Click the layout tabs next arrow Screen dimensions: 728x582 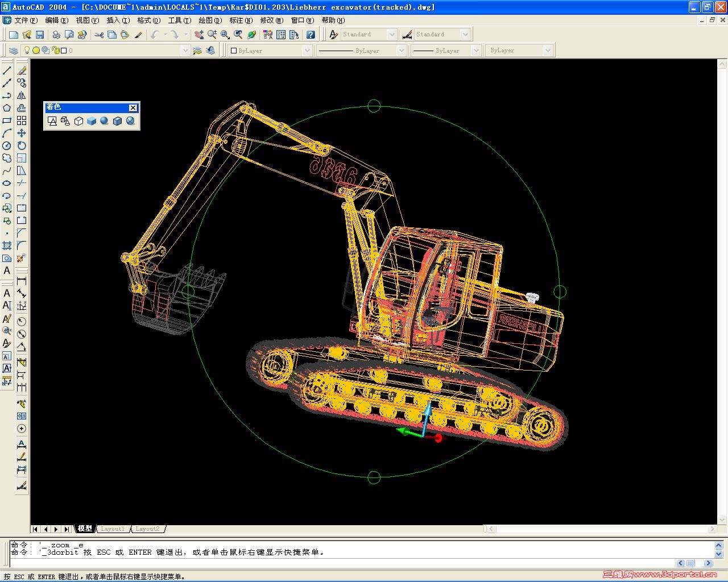click(56, 529)
